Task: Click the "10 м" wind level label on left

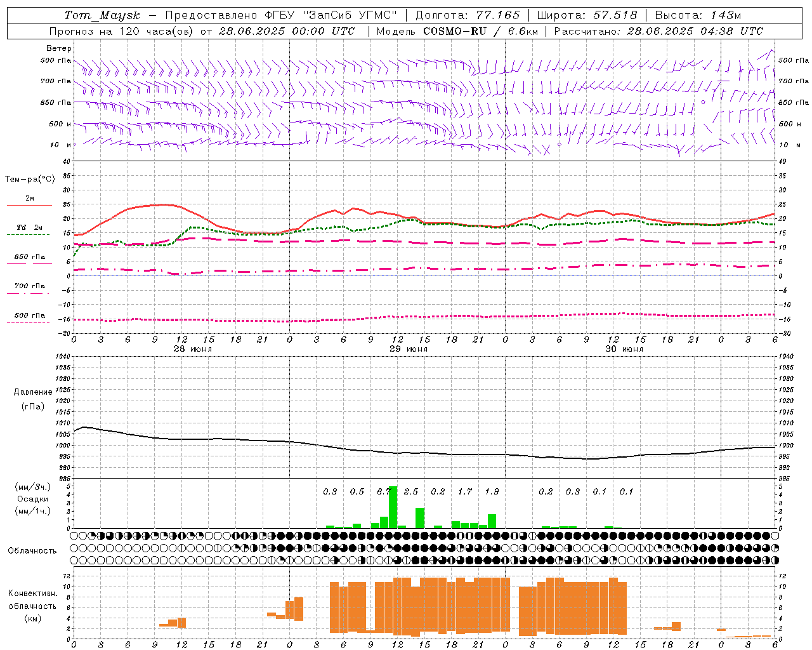Action: tap(62, 145)
